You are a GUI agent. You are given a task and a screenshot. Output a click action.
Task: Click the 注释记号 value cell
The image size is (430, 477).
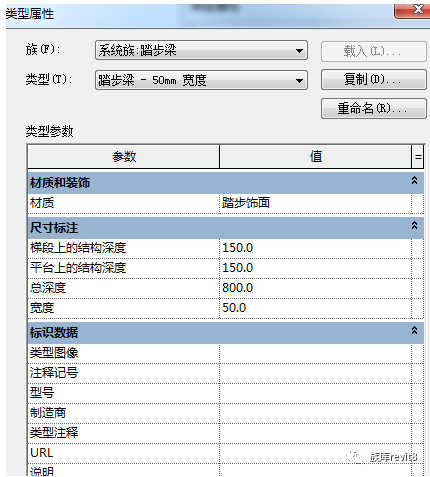coord(315,373)
